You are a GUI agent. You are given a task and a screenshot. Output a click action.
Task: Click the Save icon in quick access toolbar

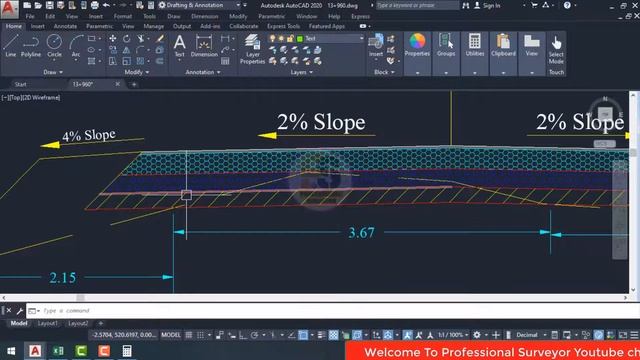49,5
